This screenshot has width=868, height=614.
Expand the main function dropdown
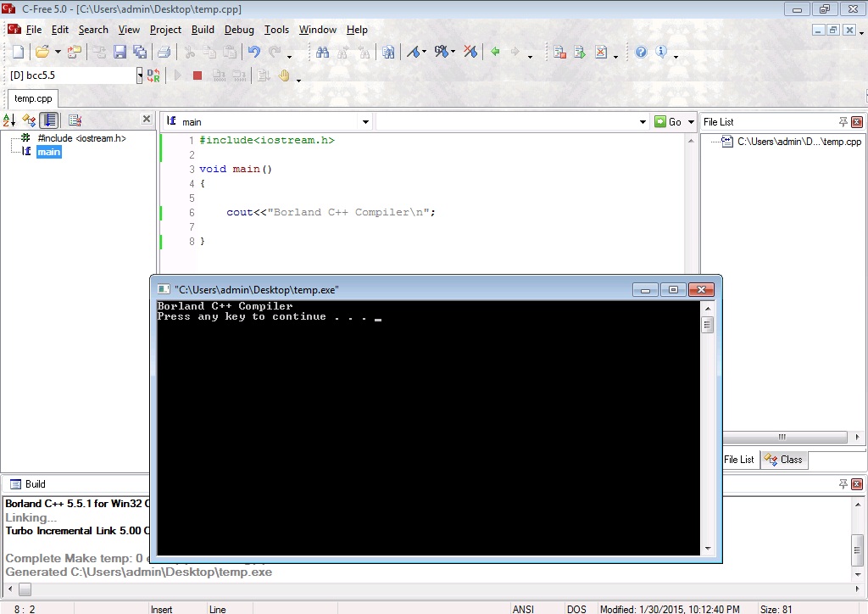coord(365,122)
